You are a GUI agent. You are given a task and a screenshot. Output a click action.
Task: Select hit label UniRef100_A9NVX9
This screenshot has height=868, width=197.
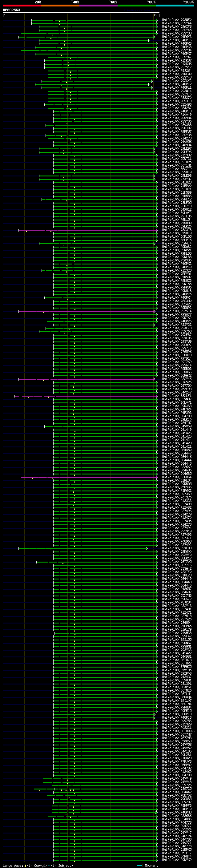click(x=176, y=860)
